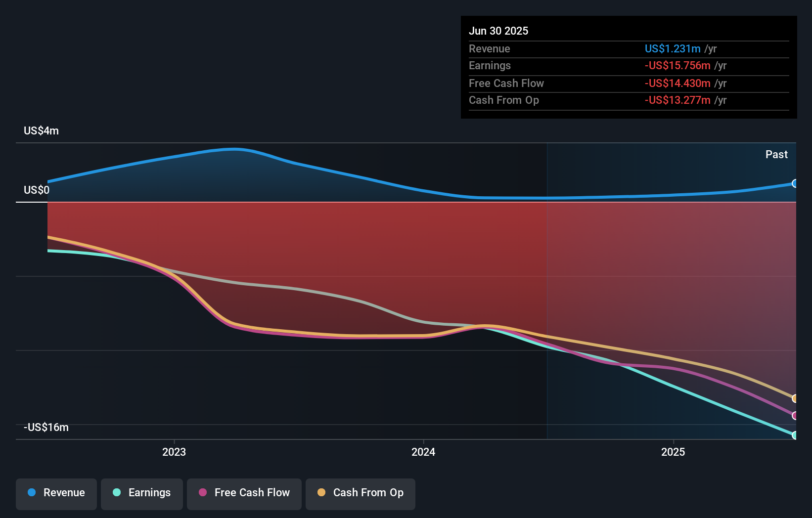Viewport: 812px width, 518px height.
Task: Click the Earnings row label in tooltip
Action: click(x=490, y=65)
